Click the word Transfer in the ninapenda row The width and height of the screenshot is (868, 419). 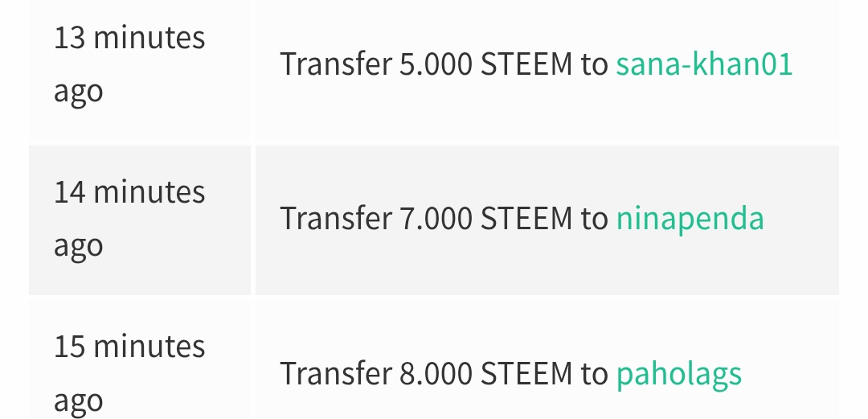pos(336,218)
